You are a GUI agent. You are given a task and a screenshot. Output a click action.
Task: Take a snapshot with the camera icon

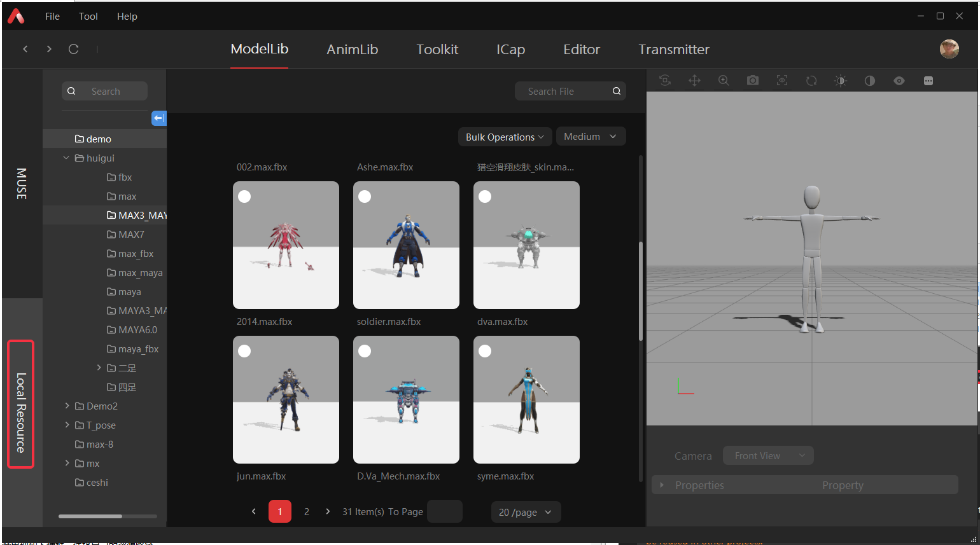pos(753,80)
